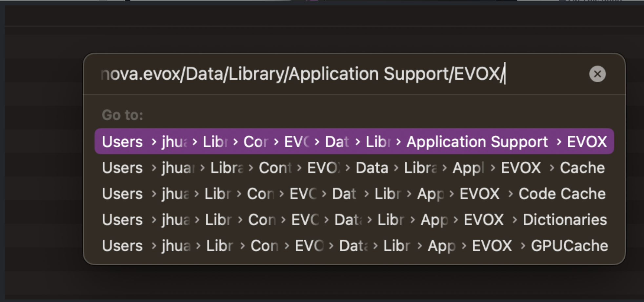Click EVOX segment left of GPUCache
The height and width of the screenshot is (302, 644).
pyautogui.click(x=492, y=246)
